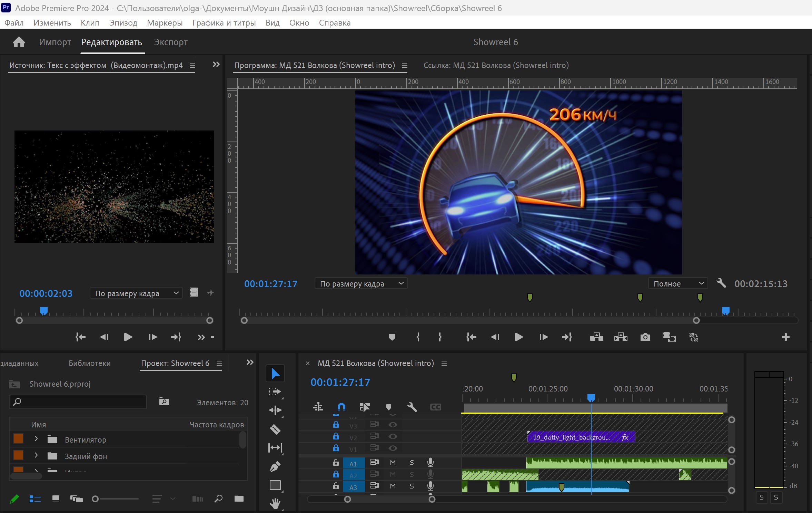Select the Razor tool

(275, 429)
